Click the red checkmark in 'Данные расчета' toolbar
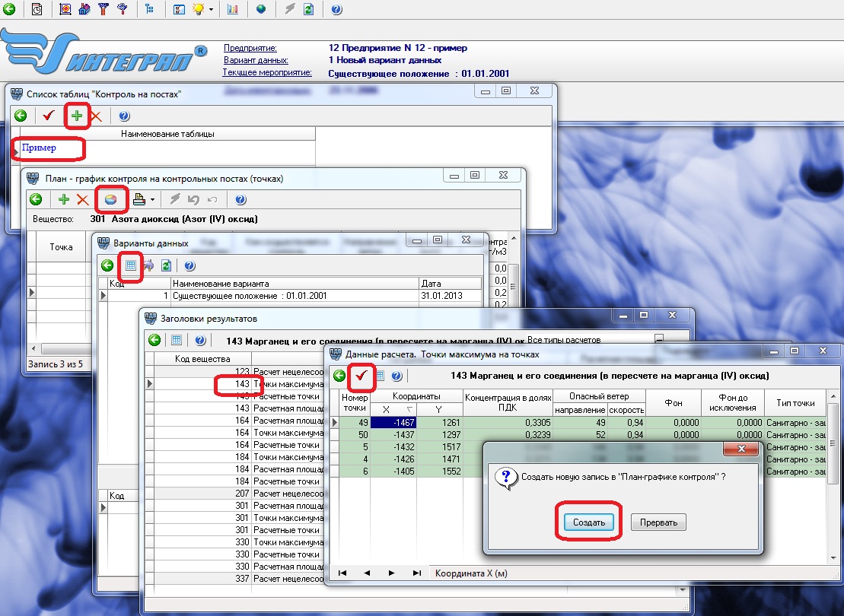Image resolution: width=844 pixels, height=616 pixels. 362,375
